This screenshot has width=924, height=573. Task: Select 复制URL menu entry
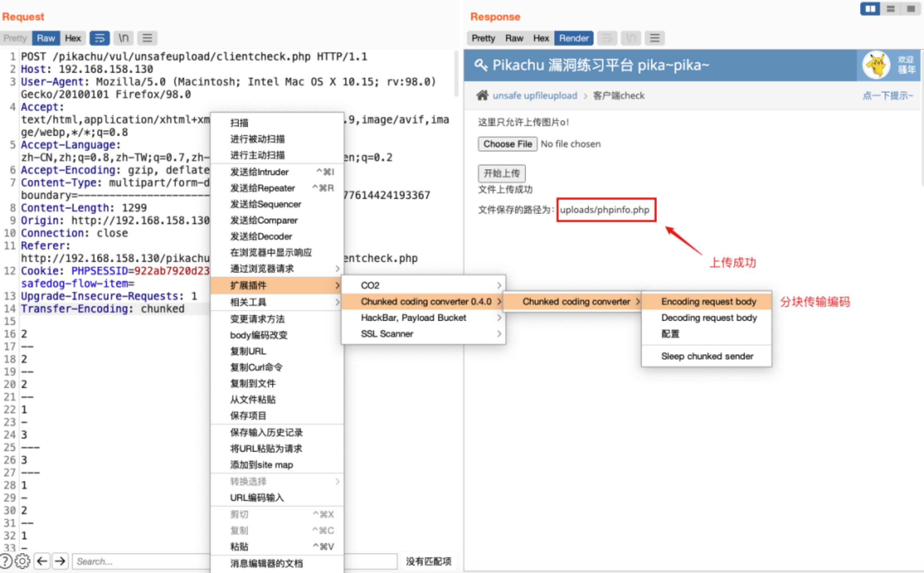277,351
